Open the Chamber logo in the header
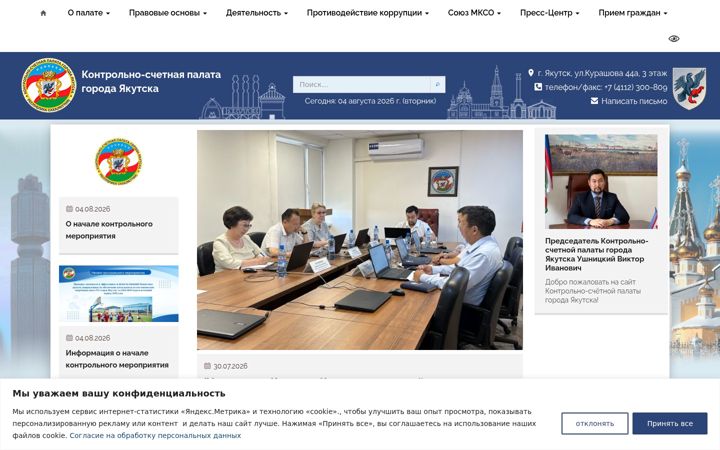Image resolution: width=720 pixels, height=450 pixels. (49, 85)
